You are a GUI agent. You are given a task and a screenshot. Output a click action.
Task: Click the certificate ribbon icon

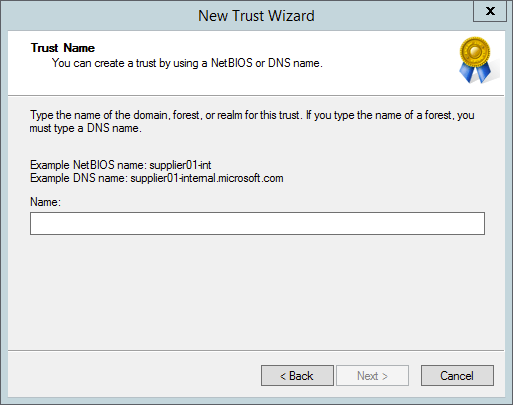[477, 60]
